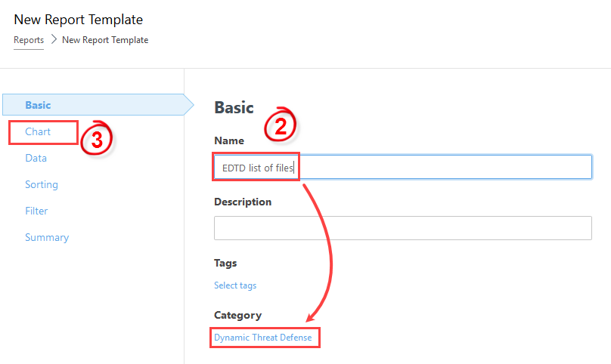
Task: Switch to the Data section
Action: point(36,158)
